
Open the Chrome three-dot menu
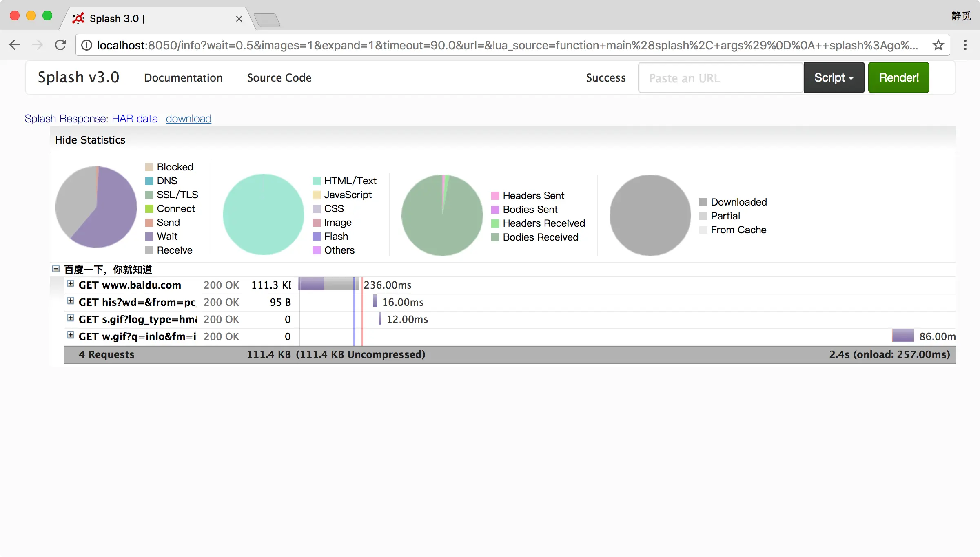(x=965, y=45)
